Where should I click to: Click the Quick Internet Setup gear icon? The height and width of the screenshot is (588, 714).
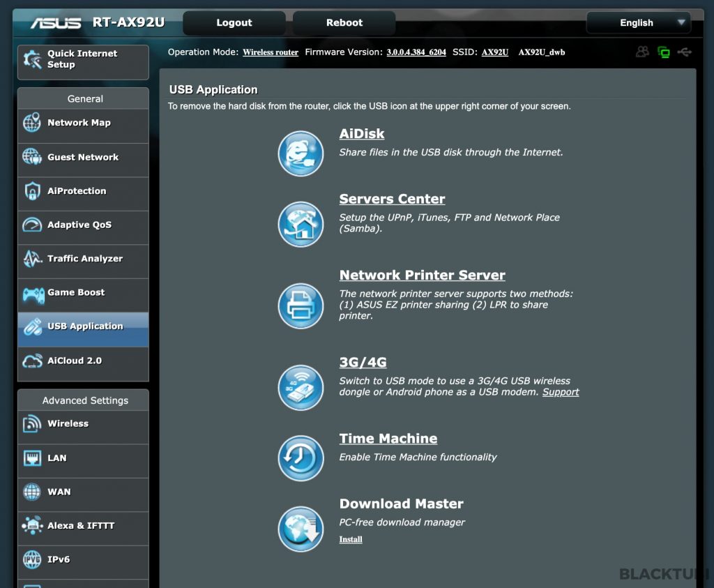coord(32,59)
